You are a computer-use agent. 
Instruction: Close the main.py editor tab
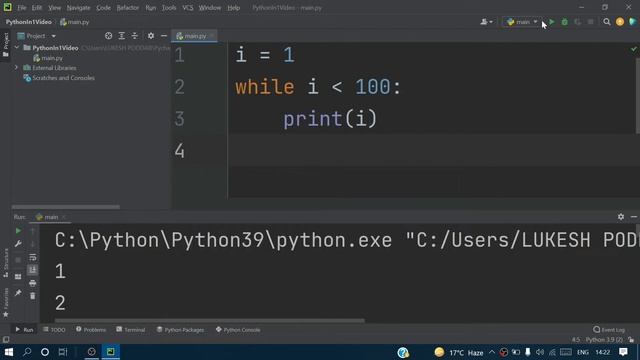tap(212, 36)
